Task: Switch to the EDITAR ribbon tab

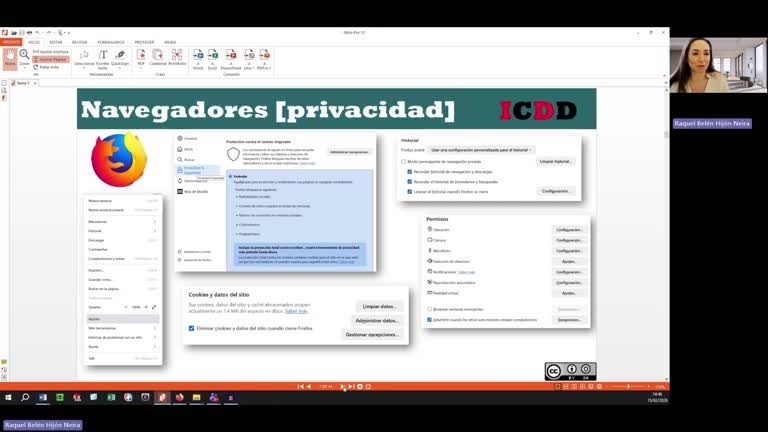Action: click(56, 43)
